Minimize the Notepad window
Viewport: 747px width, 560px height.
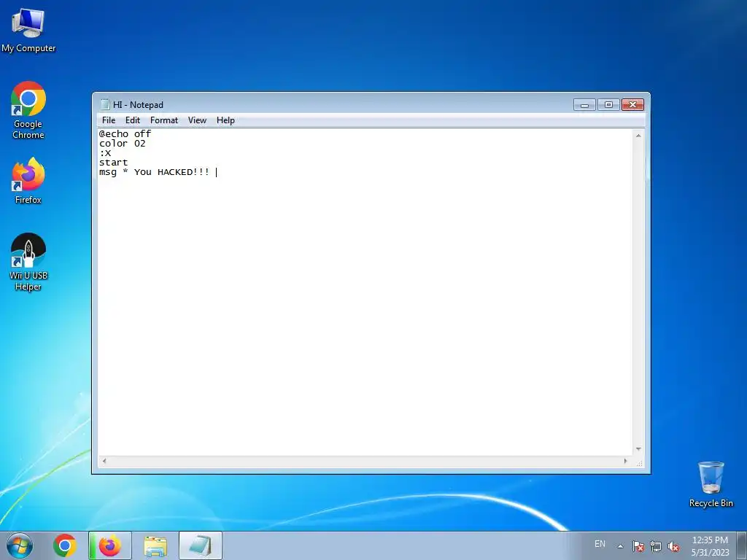pyautogui.click(x=584, y=105)
